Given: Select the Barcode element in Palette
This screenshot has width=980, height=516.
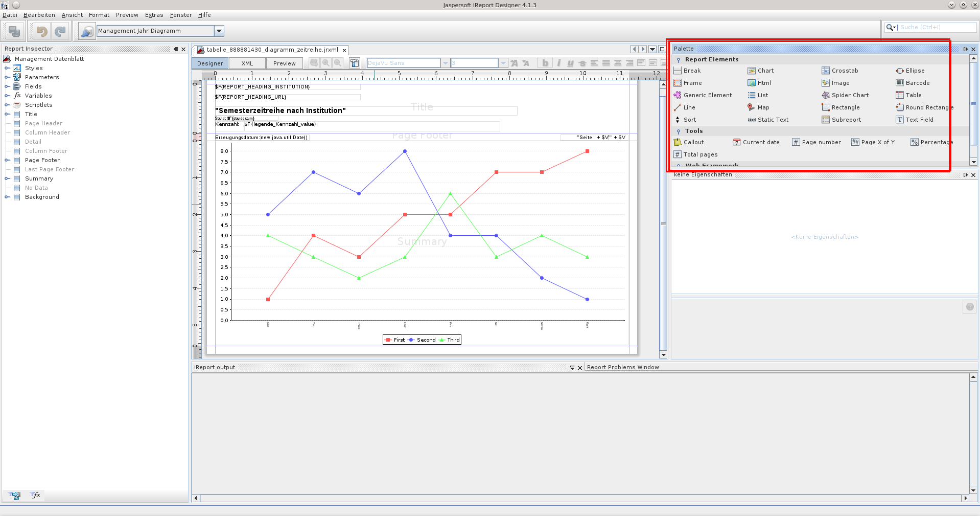Looking at the screenshot, I should [913, 83].
